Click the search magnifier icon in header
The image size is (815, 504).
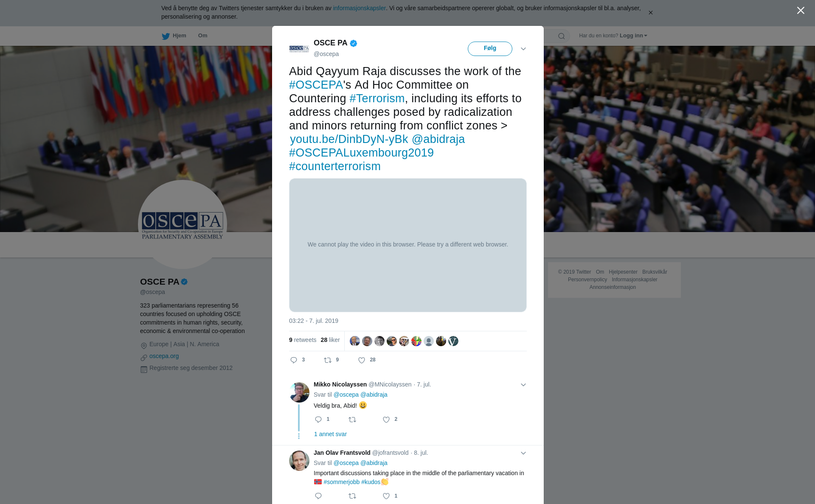[x=562, y=36]
